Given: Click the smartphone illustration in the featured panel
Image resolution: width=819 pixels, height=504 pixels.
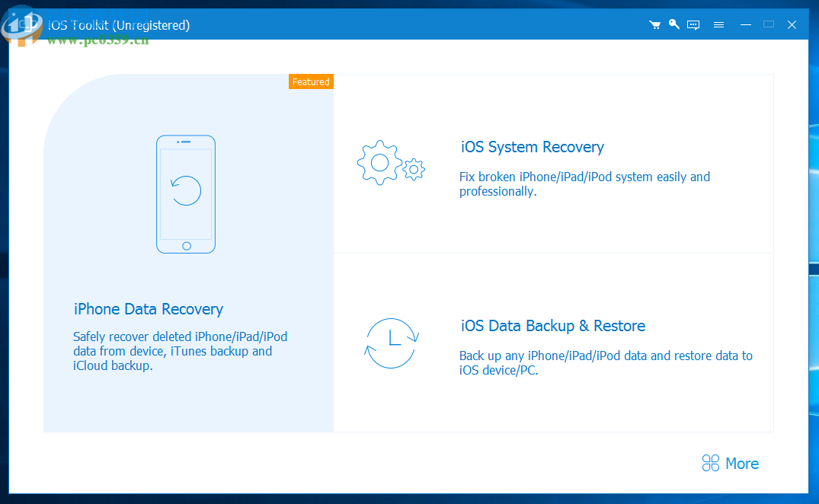Looking at the screenshot, I should [x=186, y=194].
